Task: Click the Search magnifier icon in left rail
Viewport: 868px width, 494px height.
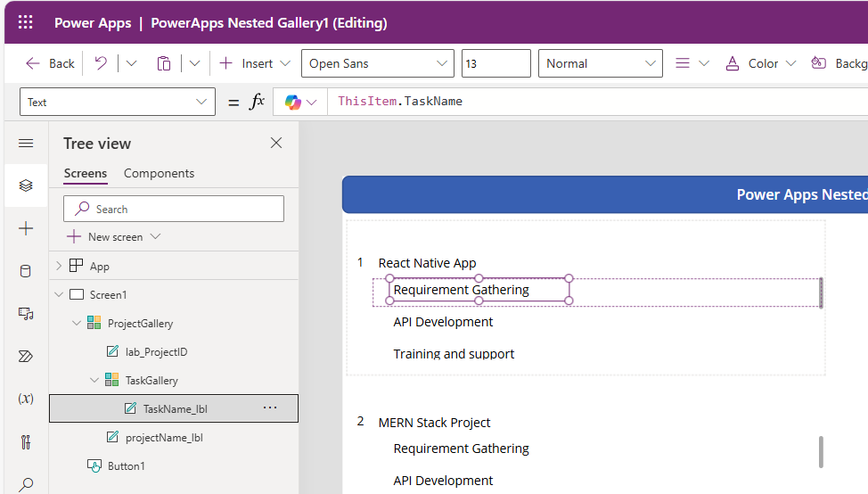Action: (26, 484)
